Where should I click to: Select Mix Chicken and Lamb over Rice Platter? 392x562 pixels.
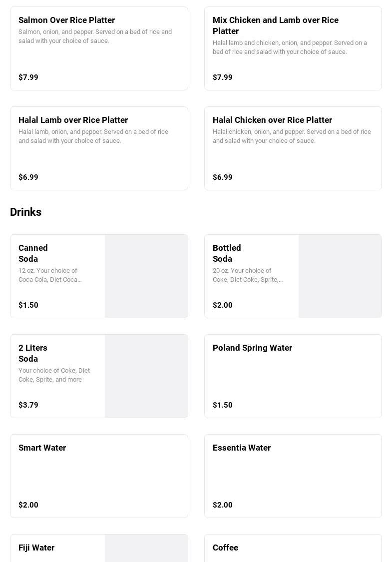coord(293,48)
